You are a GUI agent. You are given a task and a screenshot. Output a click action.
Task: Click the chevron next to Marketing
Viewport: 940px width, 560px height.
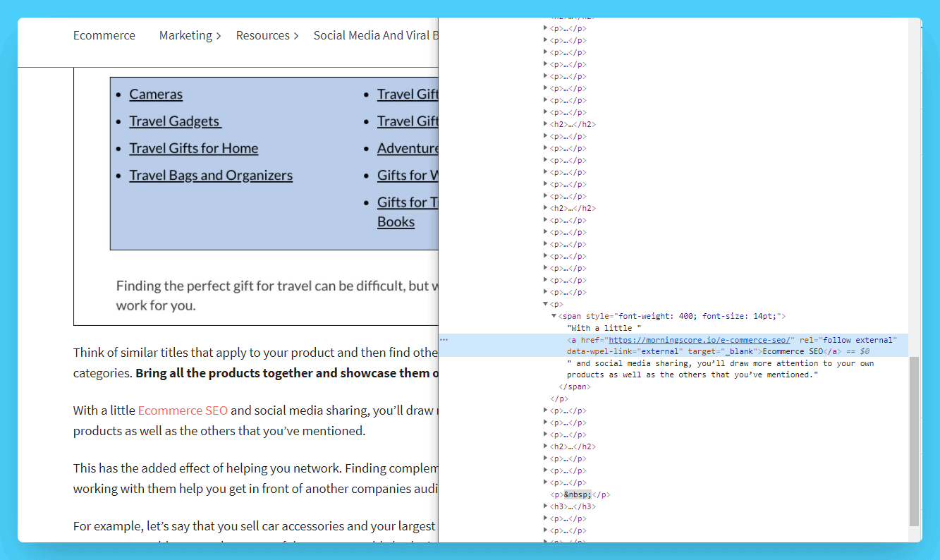point(219,36)
